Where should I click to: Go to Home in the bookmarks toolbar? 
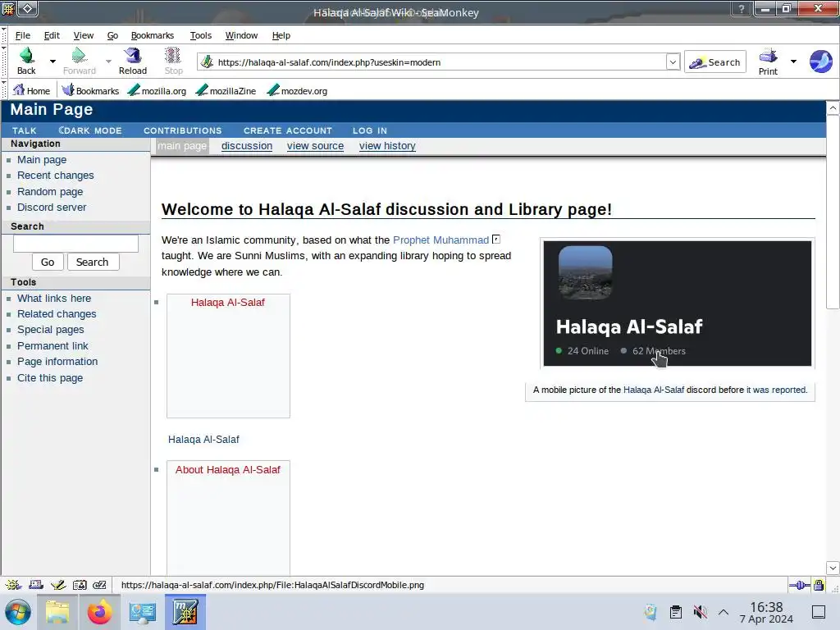31,90
